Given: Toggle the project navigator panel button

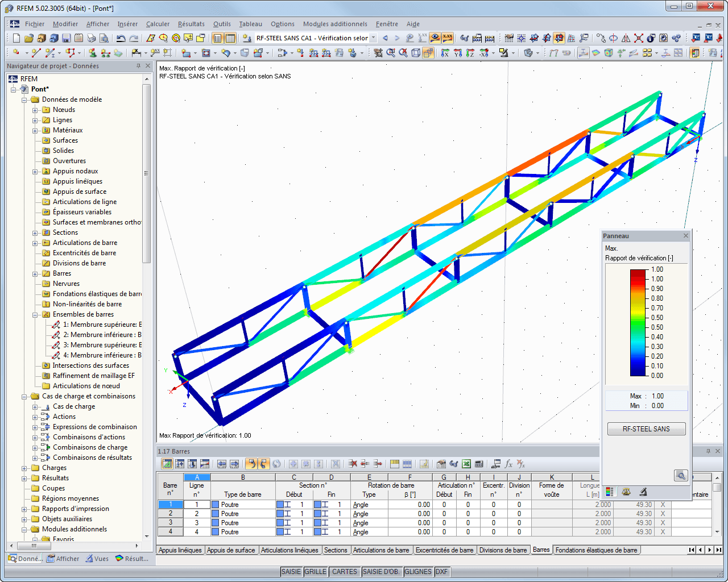Looking at the screenshot, I should point(217,38).
